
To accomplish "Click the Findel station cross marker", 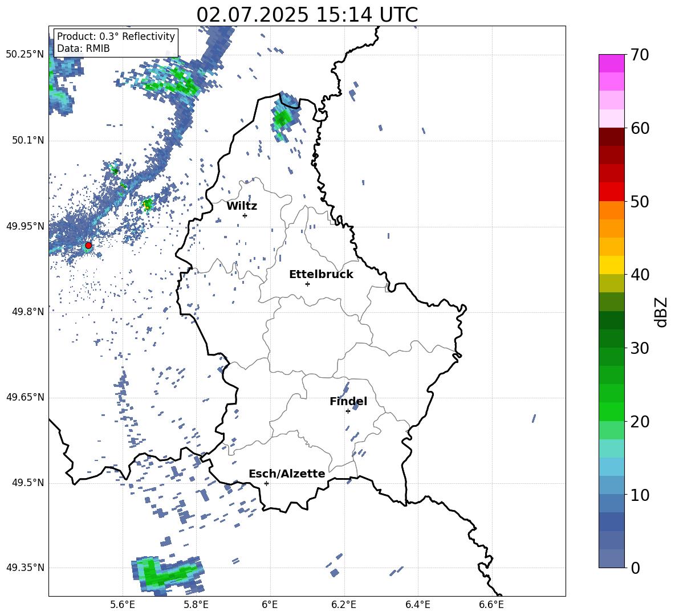I will tap(348, 411).
